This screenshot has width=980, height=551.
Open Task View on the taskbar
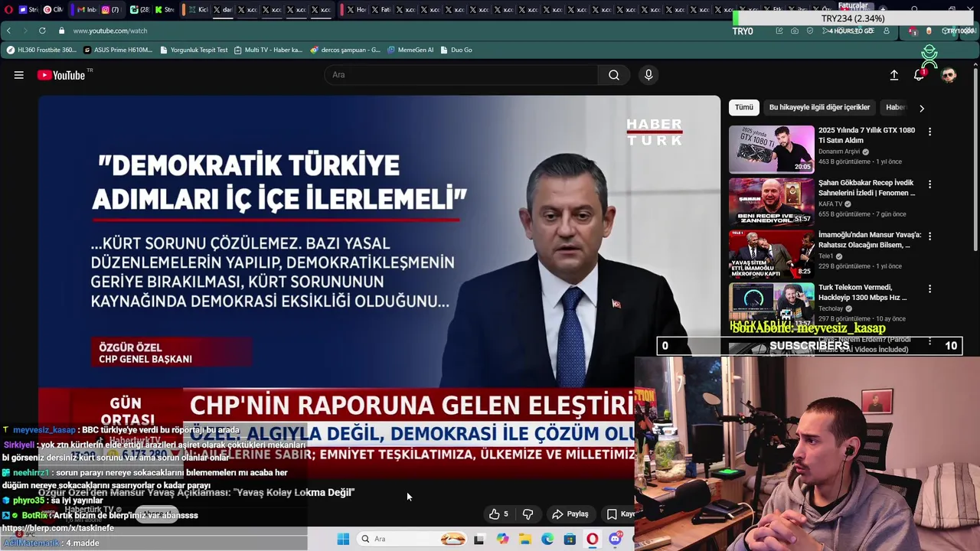point(479,539)
